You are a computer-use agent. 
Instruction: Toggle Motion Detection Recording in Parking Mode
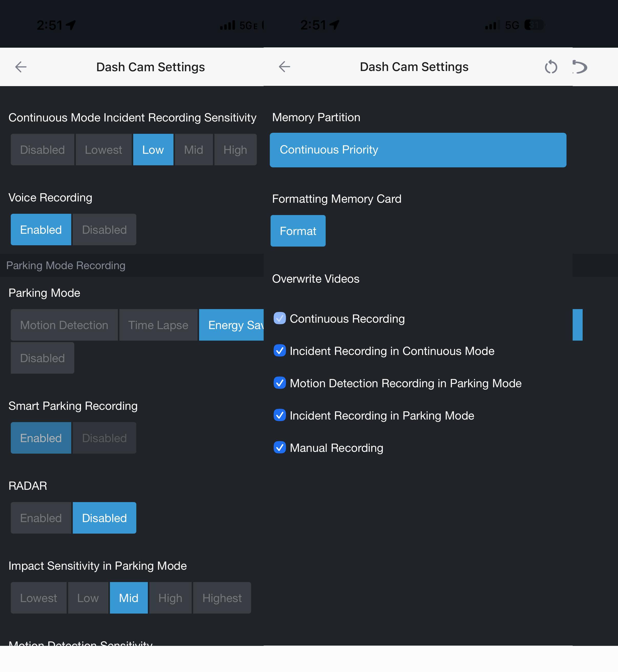[x=280, y=383]
